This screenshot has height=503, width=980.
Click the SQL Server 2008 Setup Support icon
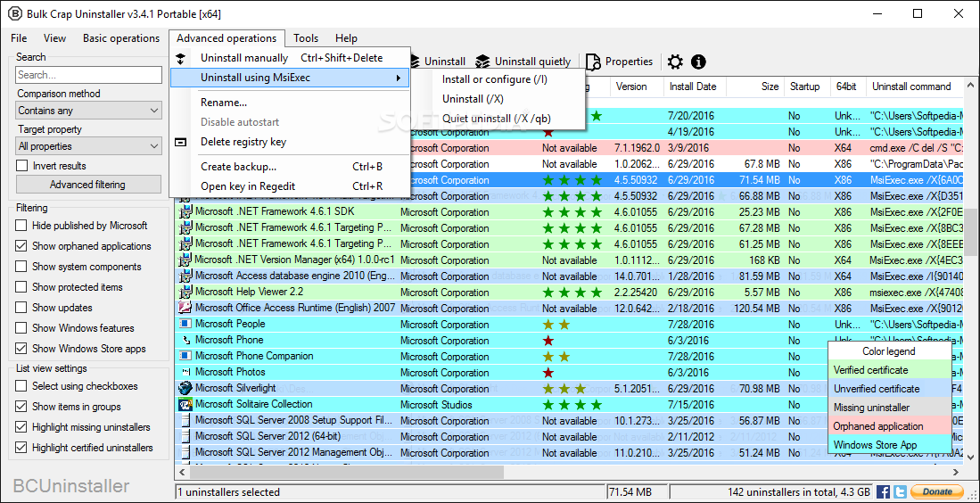pos(185,420)
